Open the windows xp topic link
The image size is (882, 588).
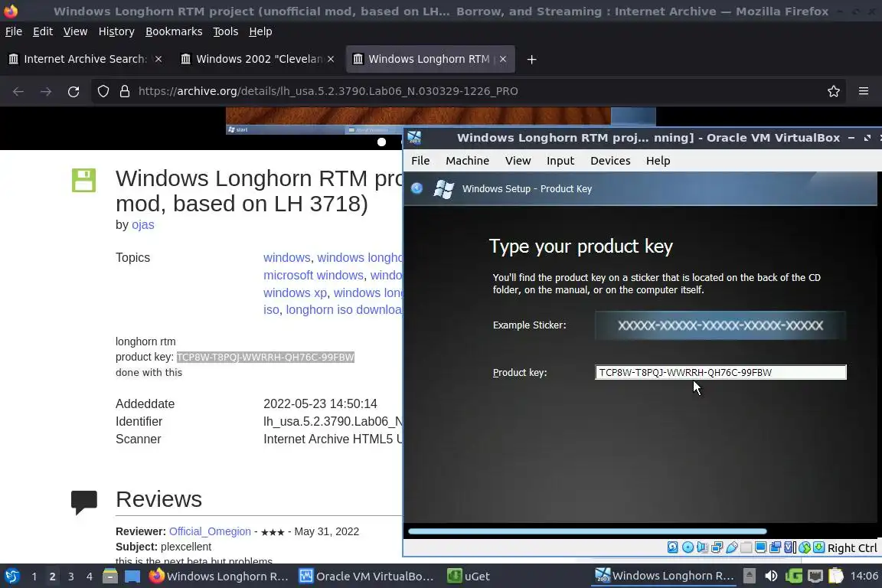point(295,292)
